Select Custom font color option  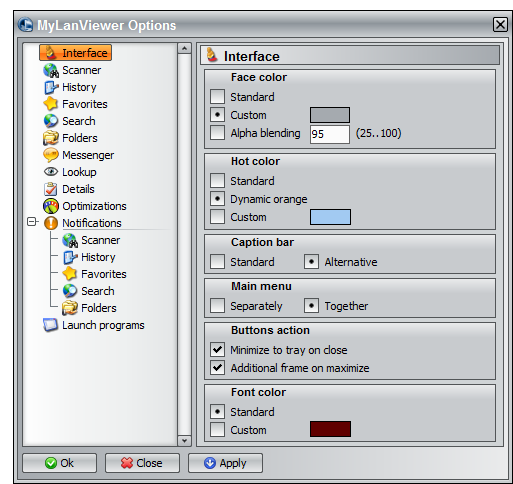pyautogui.click(x=217, y=430)
